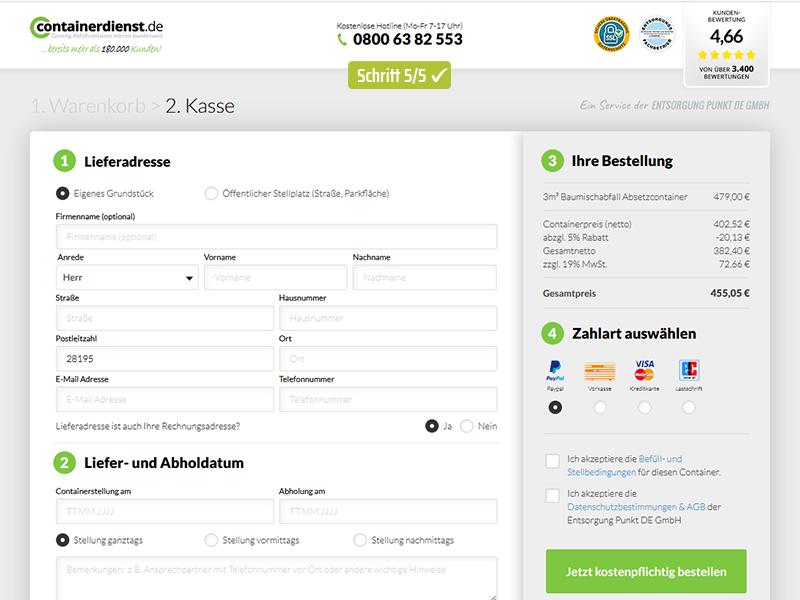Click the Containerstellung am date field
The width and height of the screenshot is (800, 600).
coord(164,512)
